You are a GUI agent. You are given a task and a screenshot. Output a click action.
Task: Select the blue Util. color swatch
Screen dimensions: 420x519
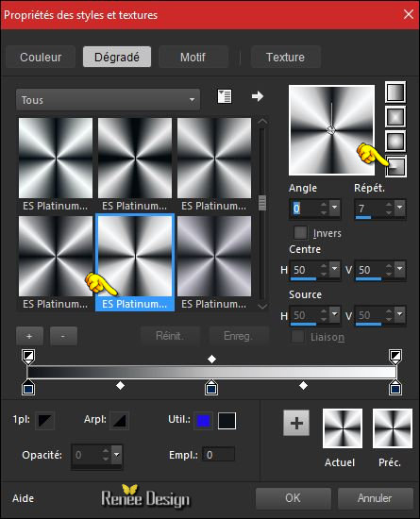(203, 421)
